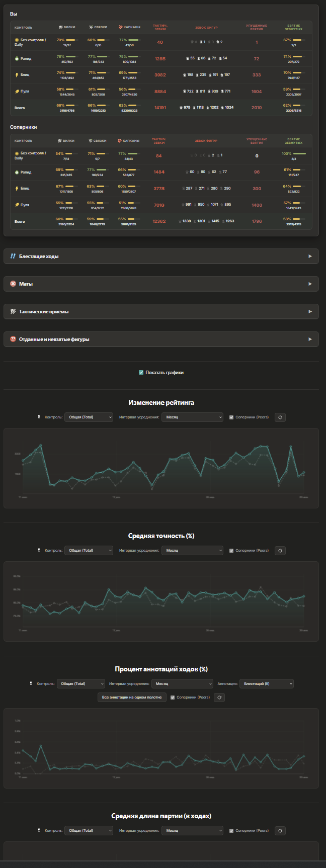The width and height of the screenshot is (326, 868).
Task: Click Все аннотации на одном полотне button
Action: point(132,698)
